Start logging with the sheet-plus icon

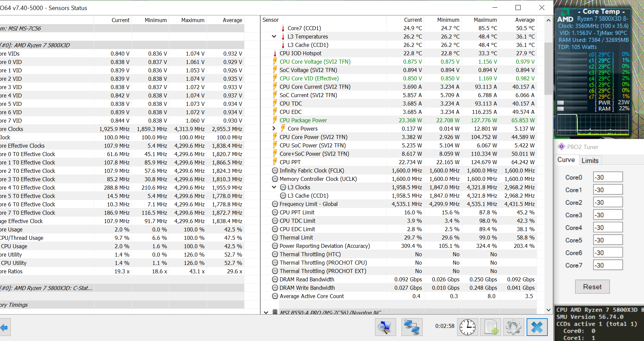tap(491, 327)
